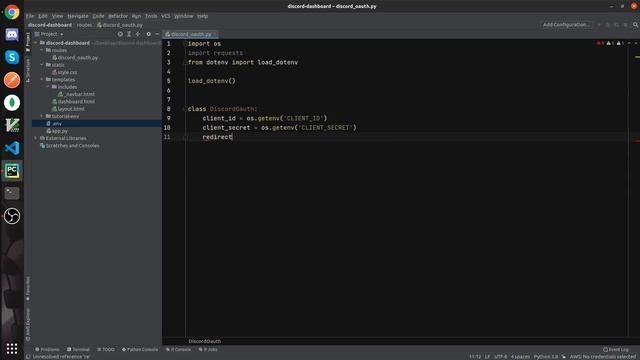Open the Refactor menu
Image resolution: width=640 pixels, height=360 pixels.
(x=118, y=16)
